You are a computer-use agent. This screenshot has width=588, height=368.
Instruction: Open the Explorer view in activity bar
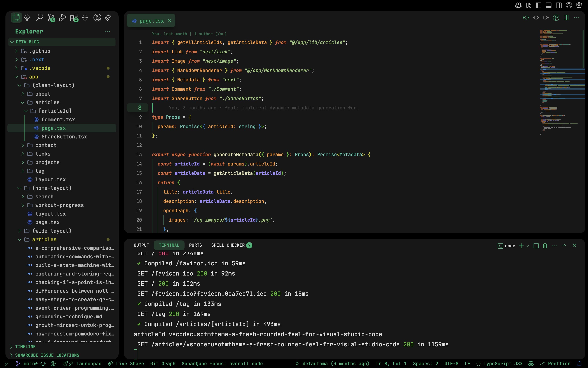16,18
